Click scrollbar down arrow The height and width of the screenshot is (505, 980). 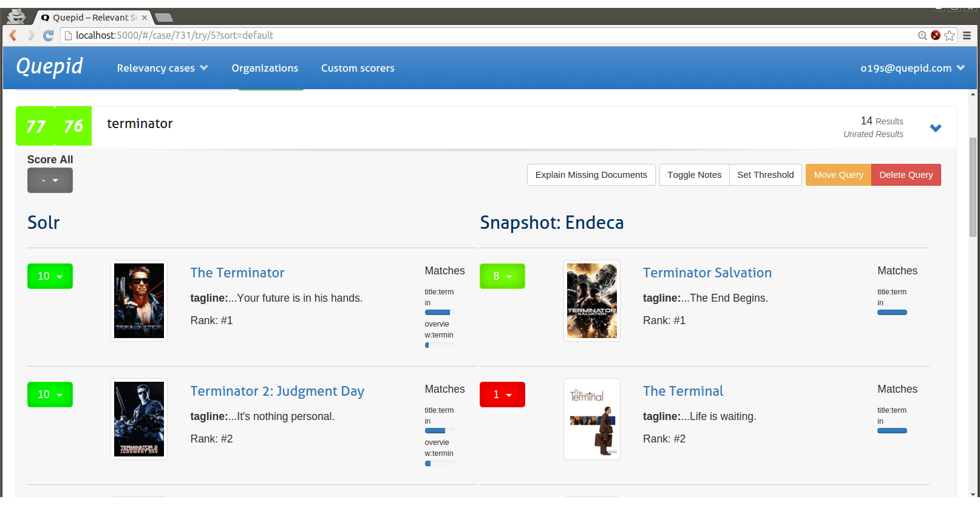(973, 493)
